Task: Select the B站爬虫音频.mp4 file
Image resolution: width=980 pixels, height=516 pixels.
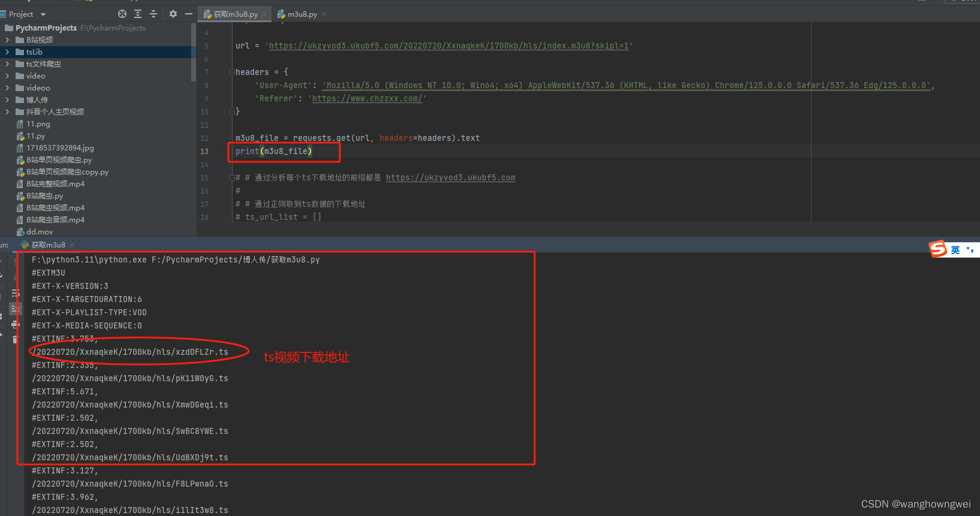Action: (x=55, y=220)
